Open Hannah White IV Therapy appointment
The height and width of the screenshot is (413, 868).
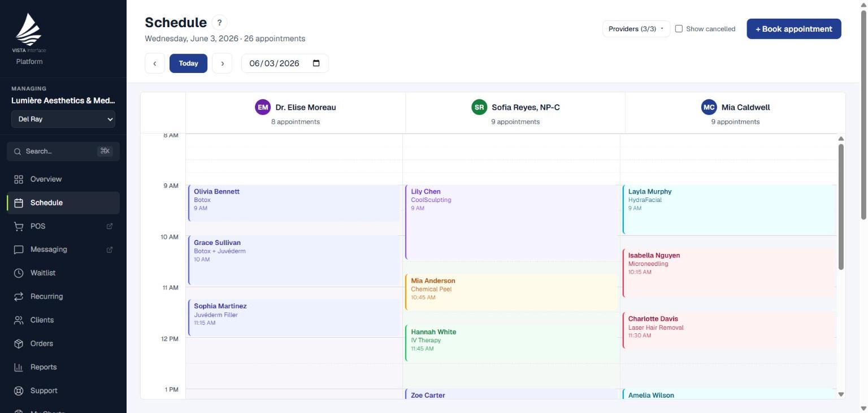point(511,343)
